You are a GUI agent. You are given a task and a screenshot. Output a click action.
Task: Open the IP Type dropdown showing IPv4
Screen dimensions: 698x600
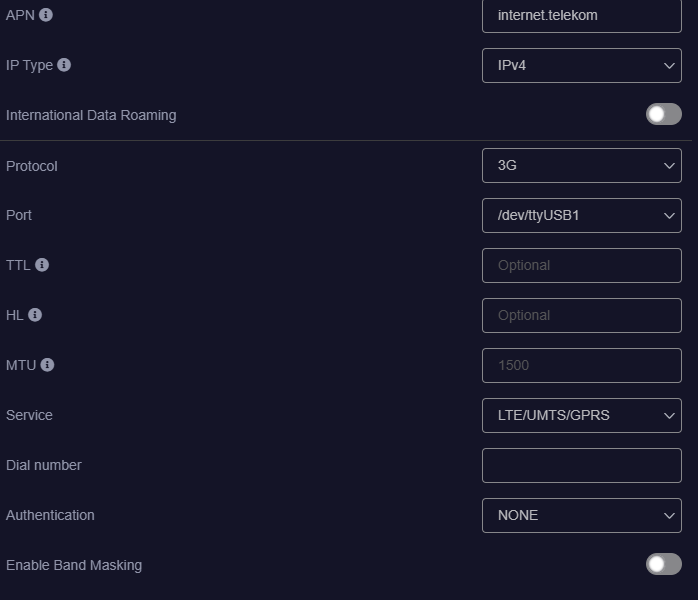(581, 65)
